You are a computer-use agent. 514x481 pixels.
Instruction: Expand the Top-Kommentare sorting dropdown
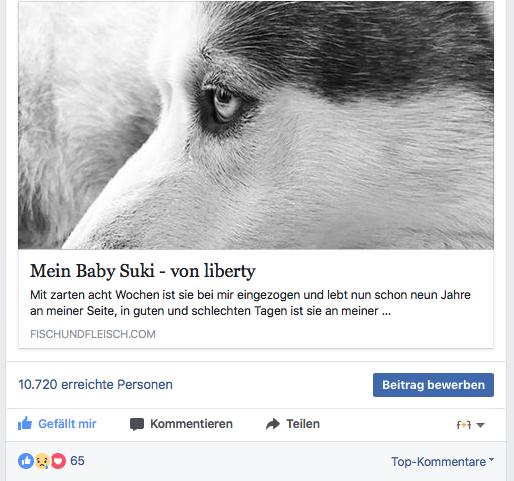[442, 462]
